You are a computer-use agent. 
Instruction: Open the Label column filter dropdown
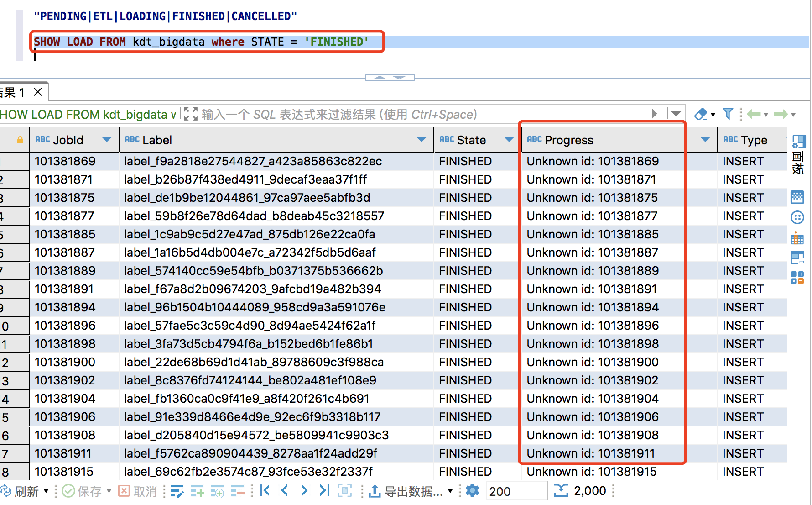coord(422,140)
